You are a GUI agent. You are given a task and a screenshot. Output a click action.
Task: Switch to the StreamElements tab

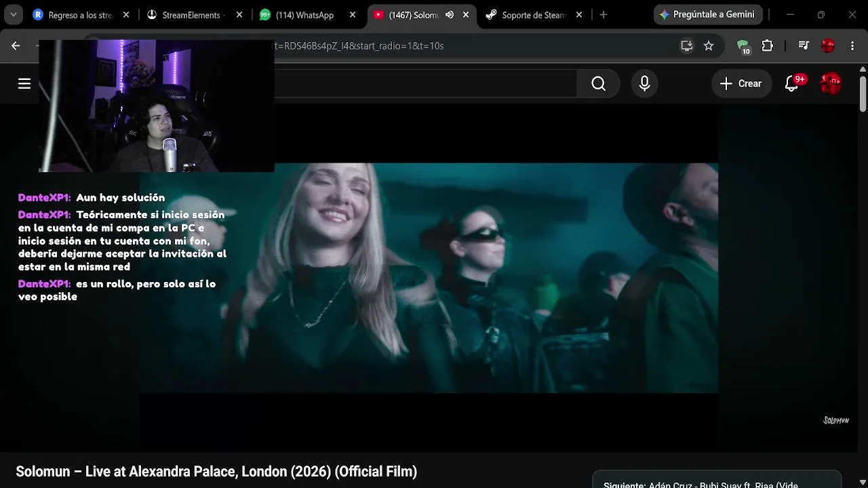tap(187, 15)
